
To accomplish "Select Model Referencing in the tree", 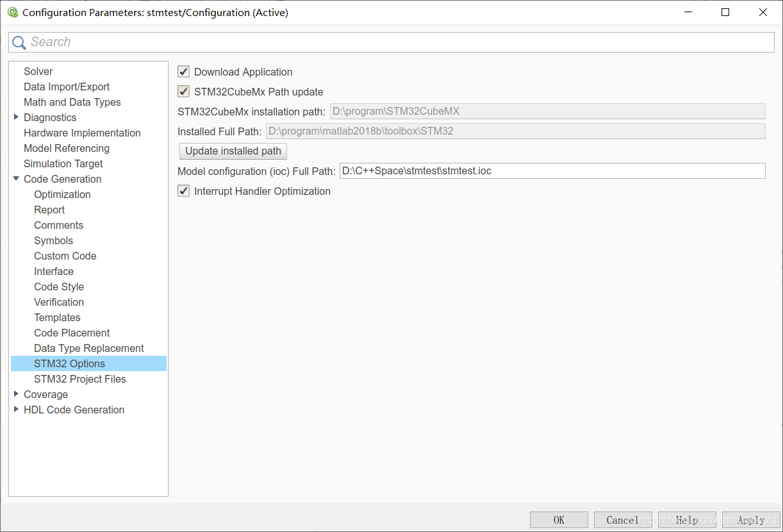I will (67, 148).
